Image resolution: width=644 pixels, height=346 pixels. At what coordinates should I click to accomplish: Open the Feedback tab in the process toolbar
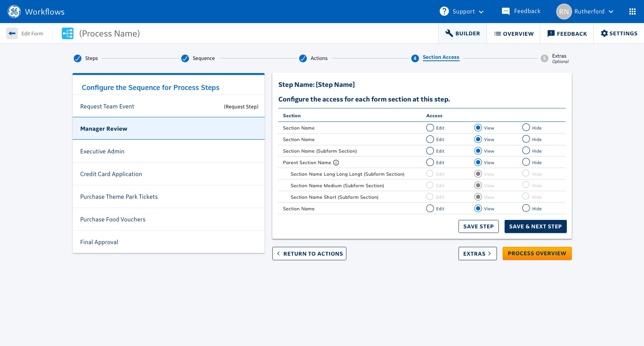point(567,33)
